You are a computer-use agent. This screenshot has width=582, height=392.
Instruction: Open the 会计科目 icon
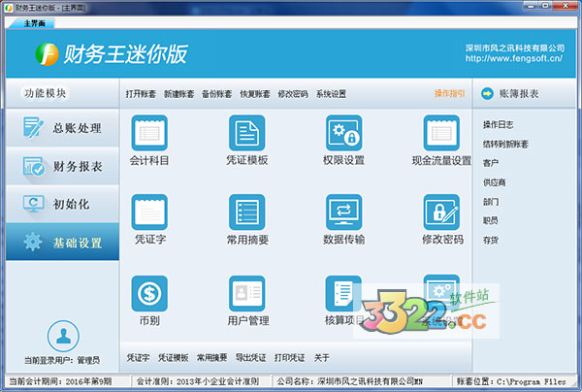(149, 133)
